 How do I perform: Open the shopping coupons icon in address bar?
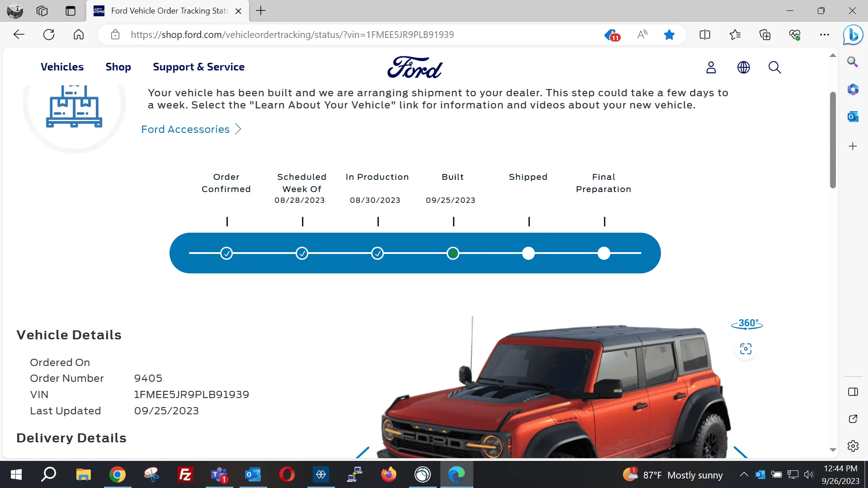click(x=612, y=35)
